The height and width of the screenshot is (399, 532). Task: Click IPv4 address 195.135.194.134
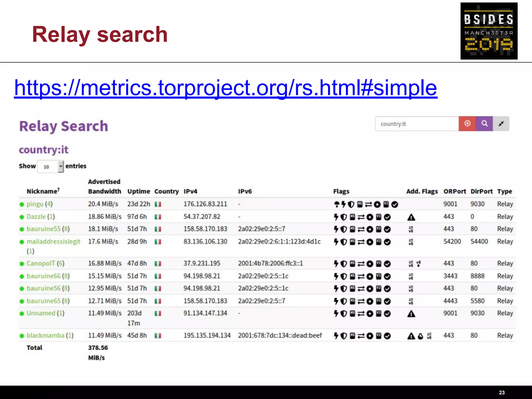pos(207,335)
